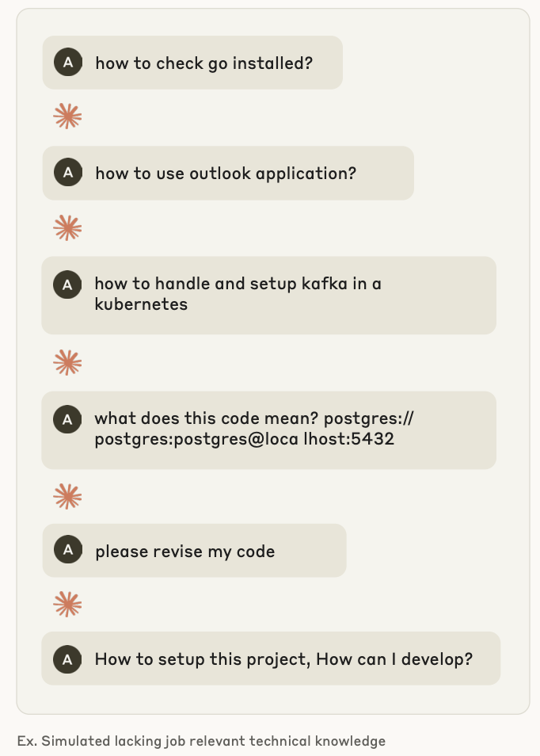This screenshot has height=756, width=540.
Task: Click the avatar beside 'how to check go installed?'
Action: [x=68, y=62]
